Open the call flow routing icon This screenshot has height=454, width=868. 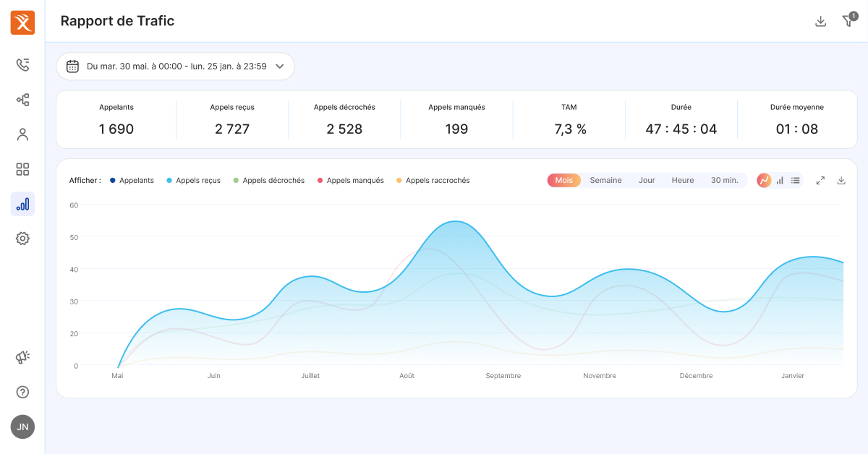22,100
